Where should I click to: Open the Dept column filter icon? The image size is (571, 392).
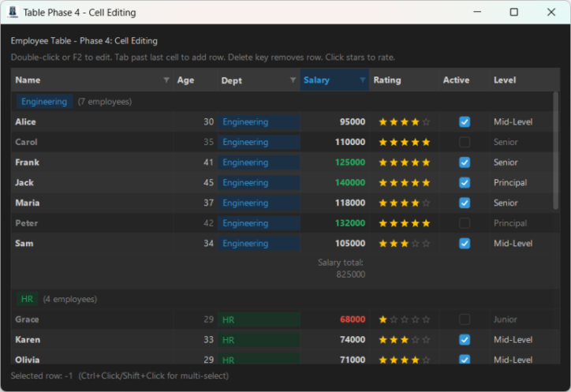[x=293, y=80]
